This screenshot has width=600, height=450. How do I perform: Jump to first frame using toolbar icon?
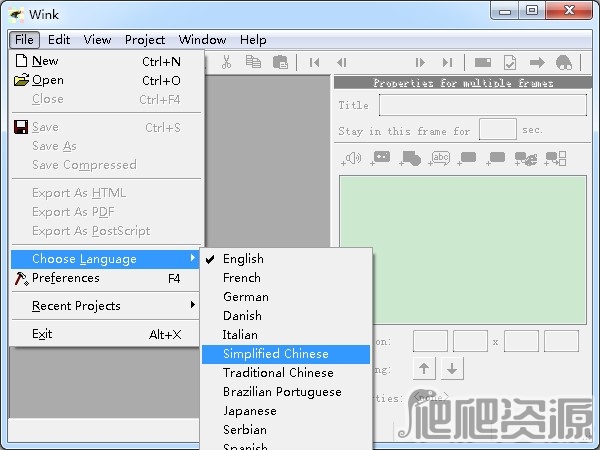point(314,62)
